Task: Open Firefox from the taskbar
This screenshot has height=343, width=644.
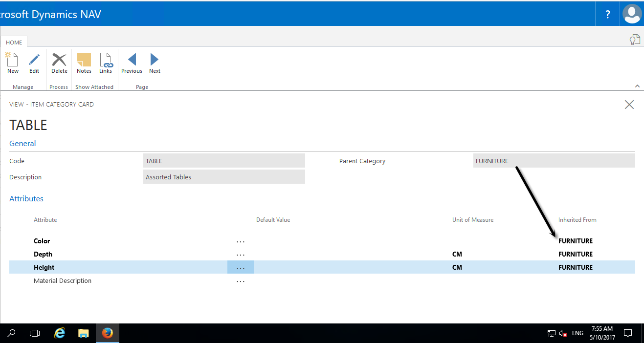Action: point(108,333)
